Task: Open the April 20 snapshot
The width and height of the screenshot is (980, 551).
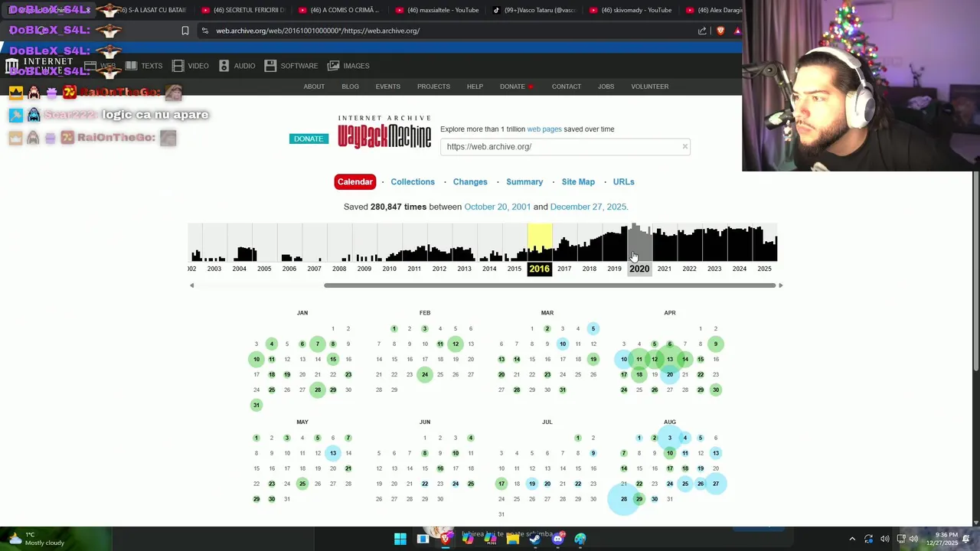Action: click(670, 374)
